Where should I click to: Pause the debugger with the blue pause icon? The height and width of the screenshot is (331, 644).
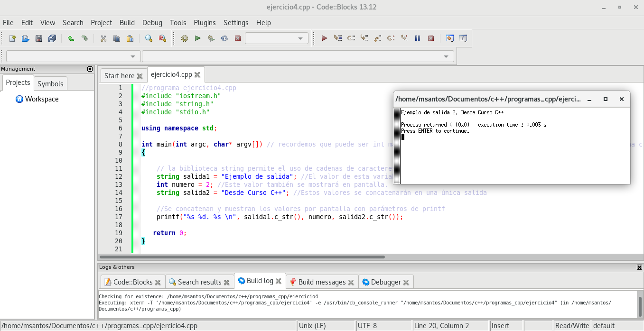418,38
